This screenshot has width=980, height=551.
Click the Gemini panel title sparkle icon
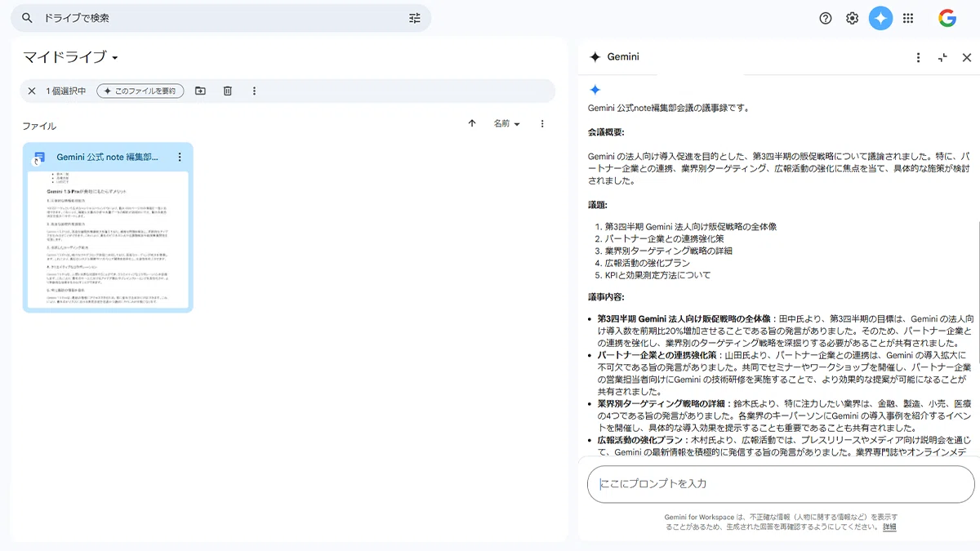coord(595,57)
